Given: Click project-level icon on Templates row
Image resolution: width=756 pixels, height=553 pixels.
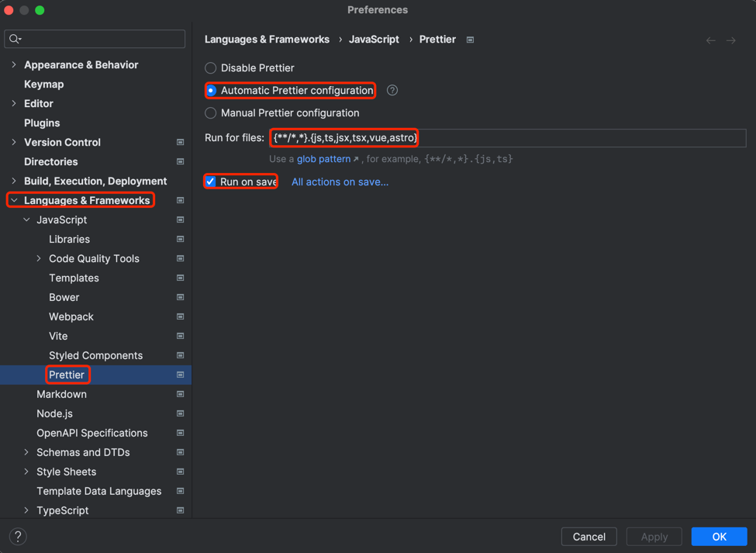Looking at the screenshot, I should coord(181,278).
